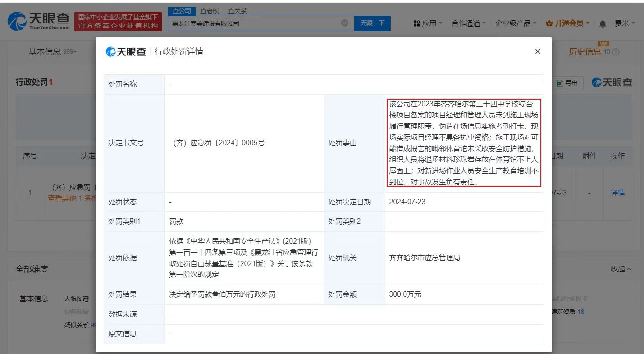Click the grid icon next to 应用
Screen dimensions: 644x354
[416, 23]
